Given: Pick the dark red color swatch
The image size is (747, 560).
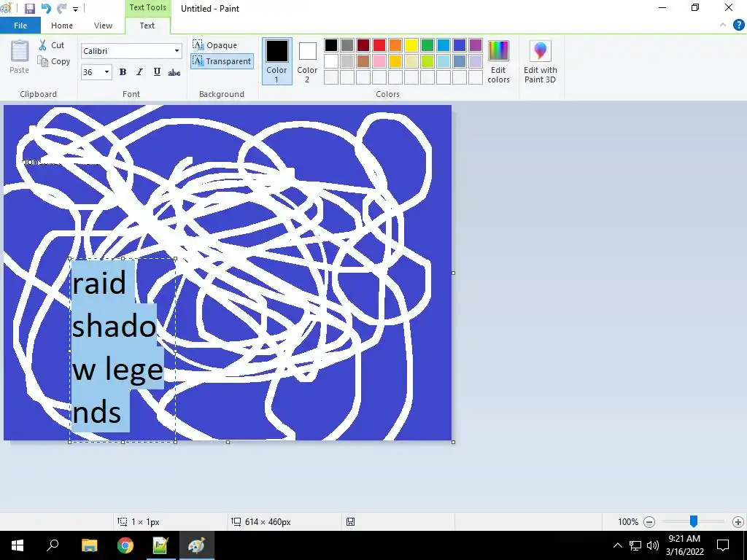Looking at the screenshot, I should (363, 45).
